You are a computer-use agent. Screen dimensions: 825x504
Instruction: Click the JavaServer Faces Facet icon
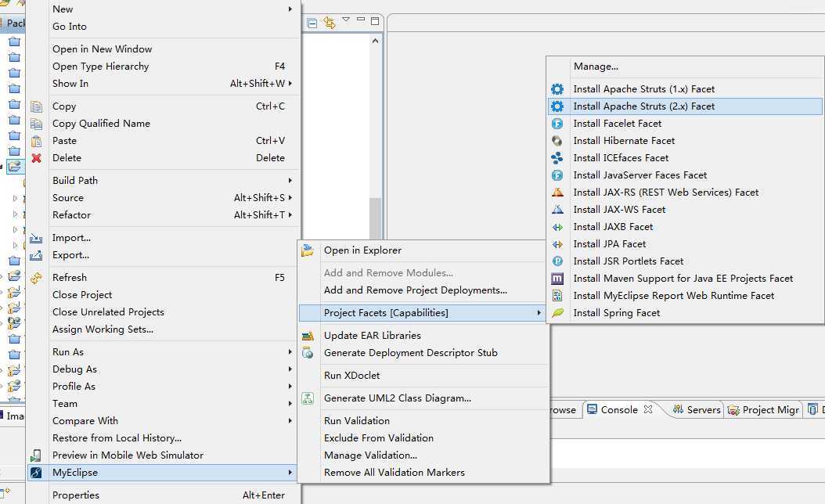pyautogui.click(x=557, y=175)
